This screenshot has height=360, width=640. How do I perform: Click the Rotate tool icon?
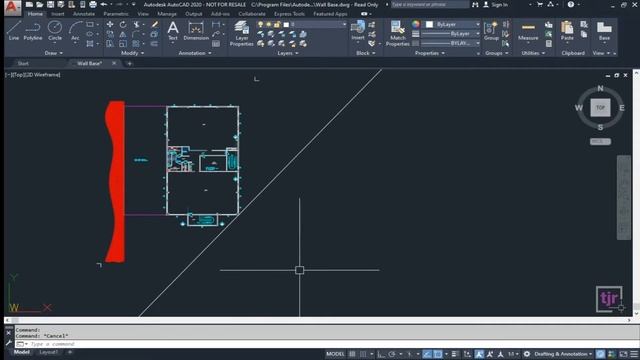coord(123,24)
